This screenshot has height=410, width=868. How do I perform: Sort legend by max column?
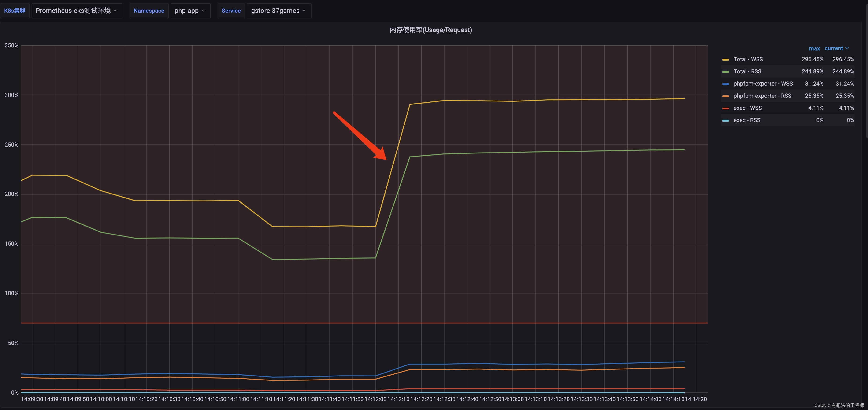coord(814,48)
